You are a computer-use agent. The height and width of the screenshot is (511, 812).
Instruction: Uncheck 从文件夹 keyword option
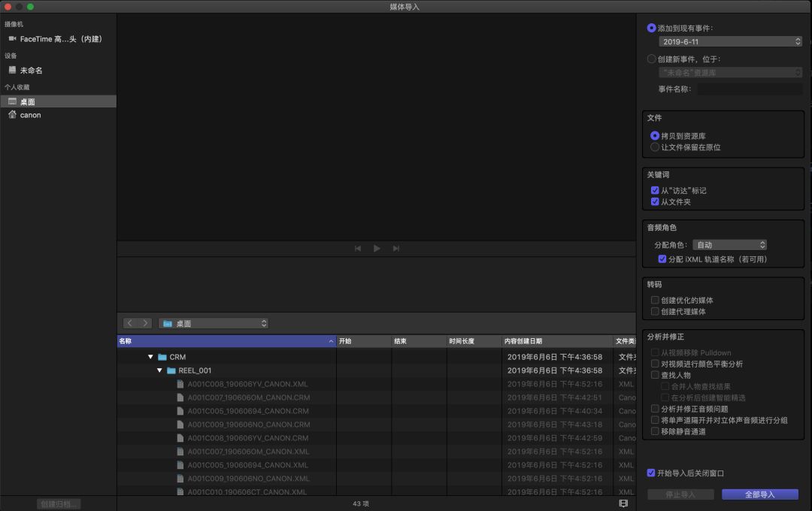tap(655, 202)
